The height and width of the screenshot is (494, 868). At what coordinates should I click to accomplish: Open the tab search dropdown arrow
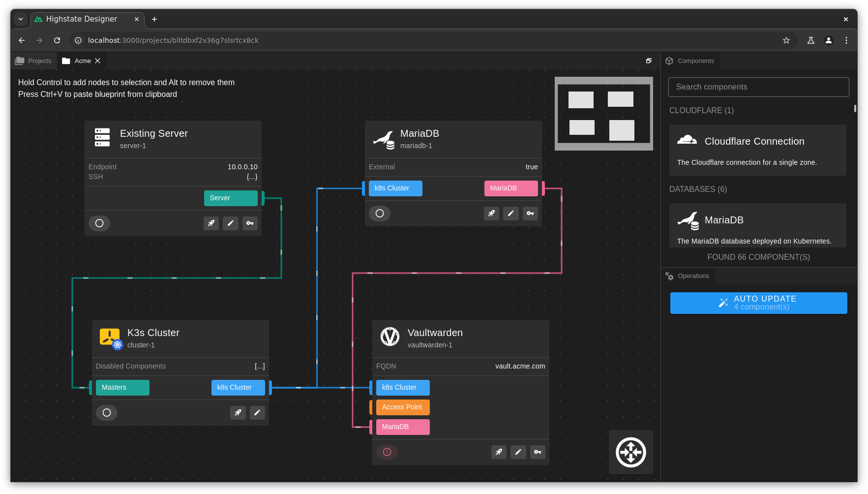21,19
